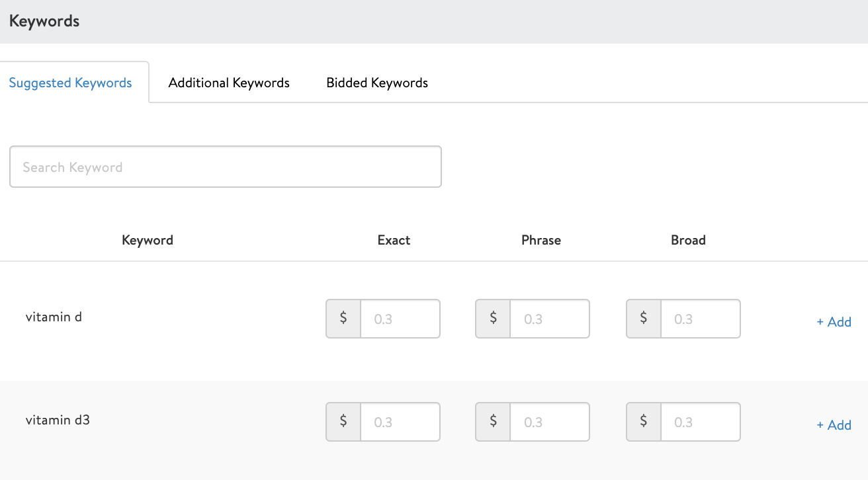Click the Exact bid input for vitamin d
The image size is (868, 480).
(400, 319)
